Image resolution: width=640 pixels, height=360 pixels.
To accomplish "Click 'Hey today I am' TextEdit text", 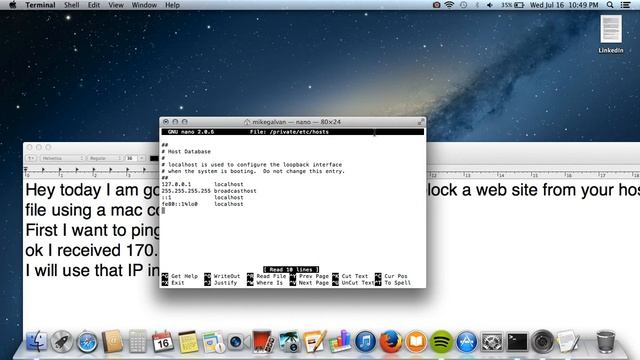I will (83, 190).
